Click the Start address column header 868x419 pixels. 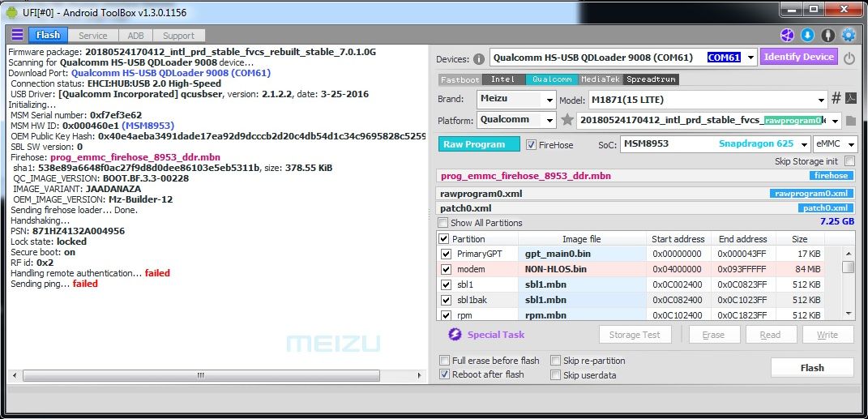pyautogui.click(x=678, y=239)
